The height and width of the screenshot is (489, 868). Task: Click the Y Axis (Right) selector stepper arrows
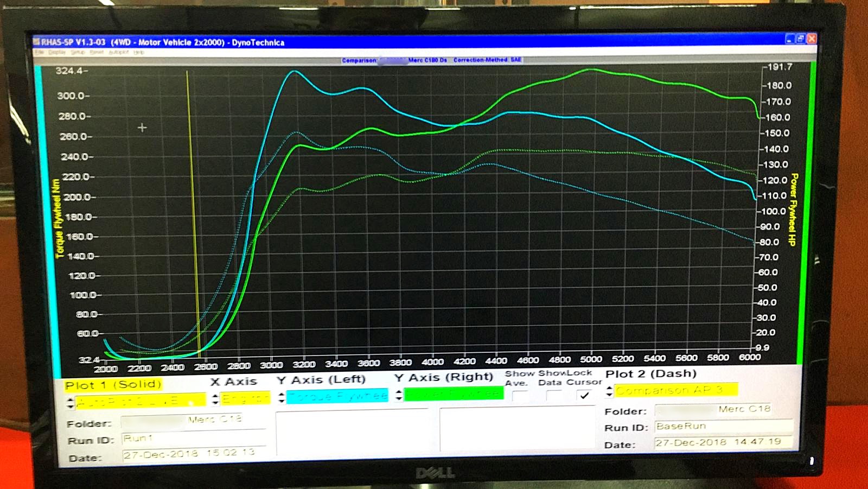(x=399, y=395)
